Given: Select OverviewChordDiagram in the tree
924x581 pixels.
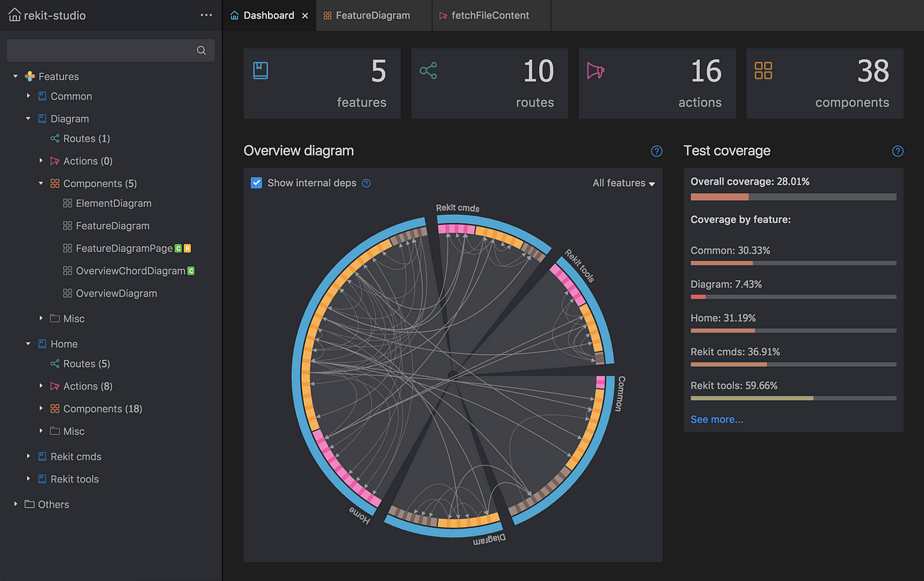Looking at the screenshot, I should point(130,271).
